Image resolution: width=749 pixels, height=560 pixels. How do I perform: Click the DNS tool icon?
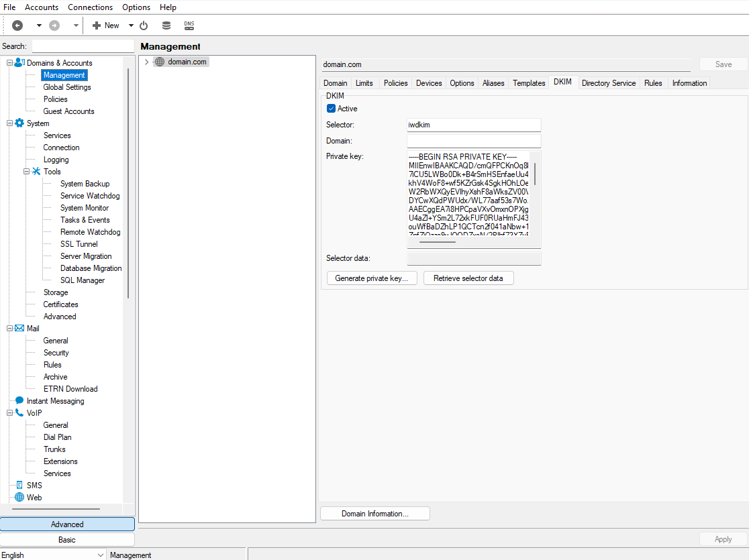(189, 25)
